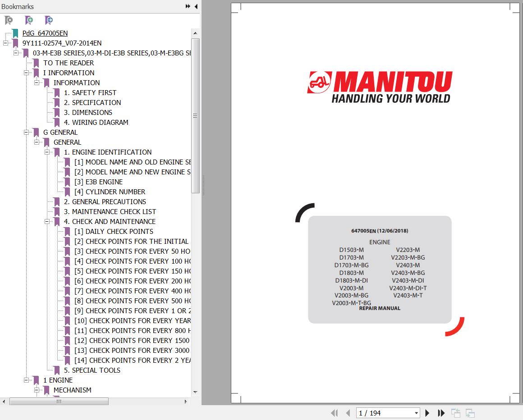Viewport: 523px width, 420px height.
Task: Expand all bookmarks using the double-arrow icon
Action: pos(188,6)
